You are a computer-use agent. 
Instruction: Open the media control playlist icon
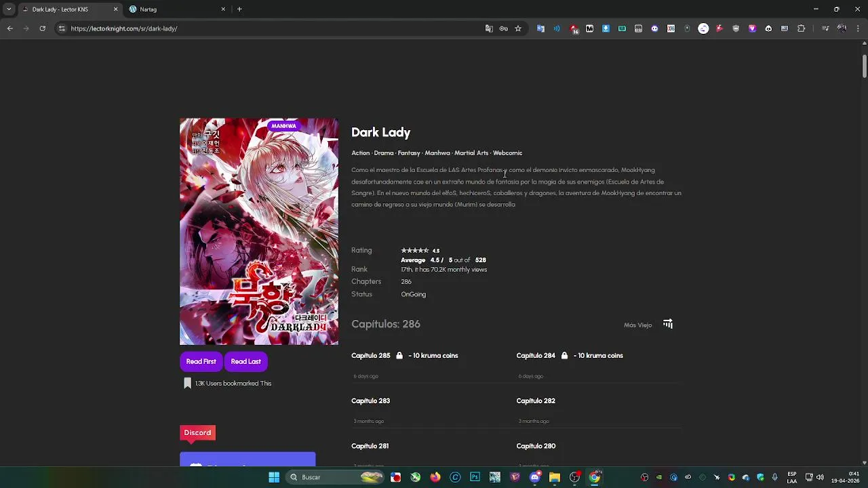(825, 28)
